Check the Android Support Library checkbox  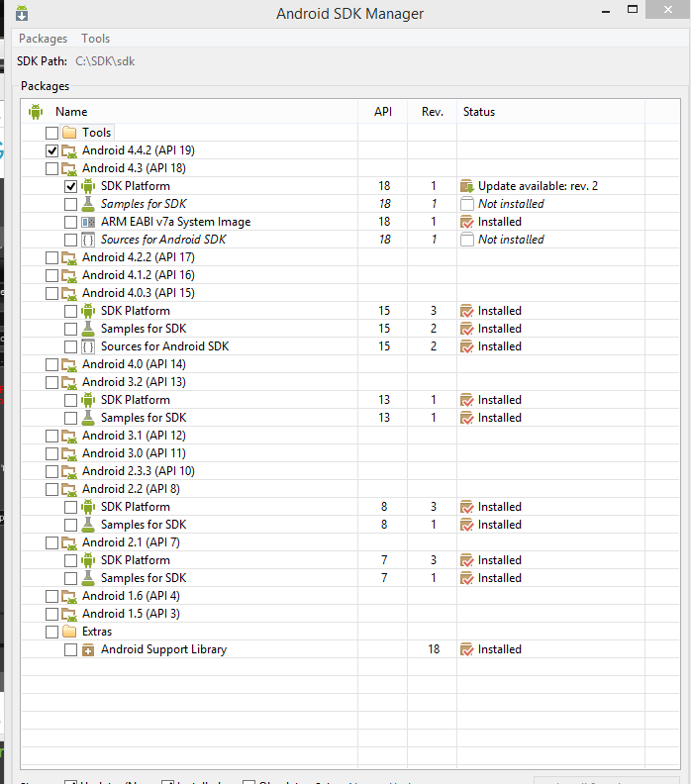tap(70, 649)
